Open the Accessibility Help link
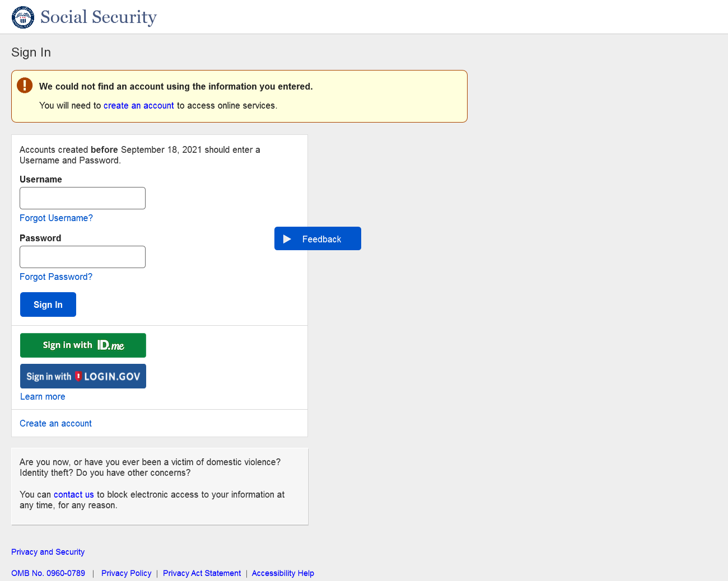The image size is (728, 581). pos(283,573)
